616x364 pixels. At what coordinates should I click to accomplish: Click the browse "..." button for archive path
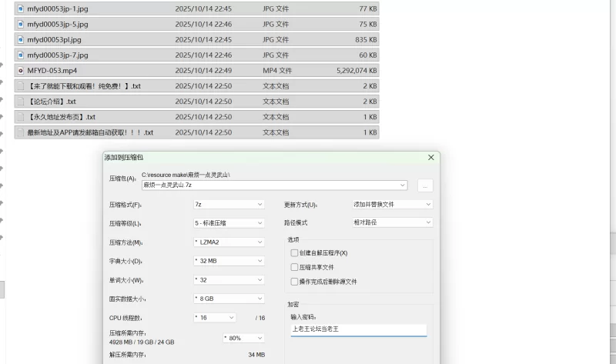click(424, 185)
